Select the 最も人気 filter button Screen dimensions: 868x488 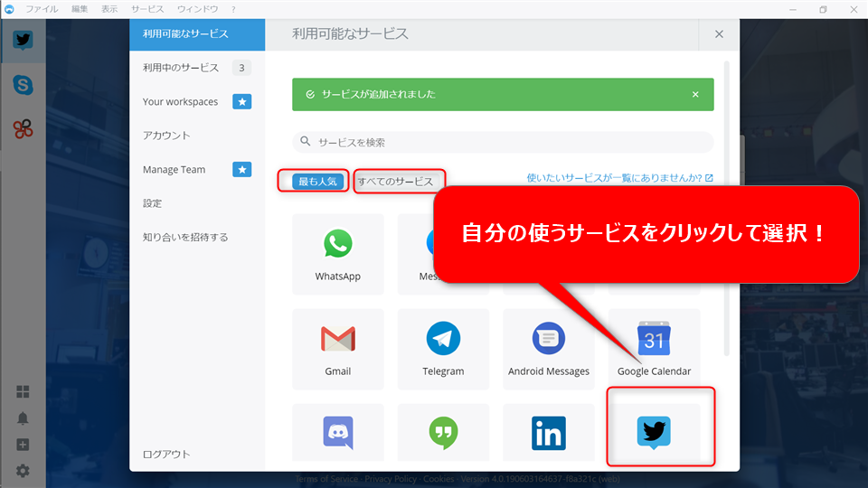pyautogui.click(x=317, y=182)
